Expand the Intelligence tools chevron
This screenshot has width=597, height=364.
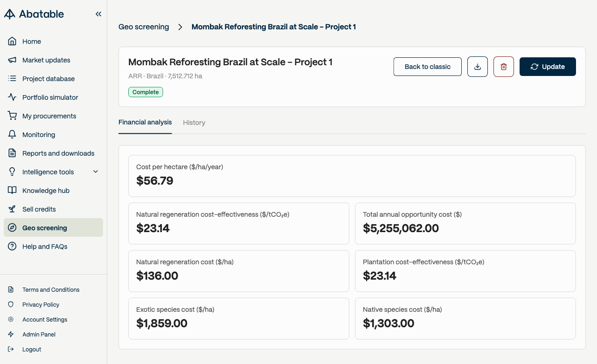coord(96,172)
